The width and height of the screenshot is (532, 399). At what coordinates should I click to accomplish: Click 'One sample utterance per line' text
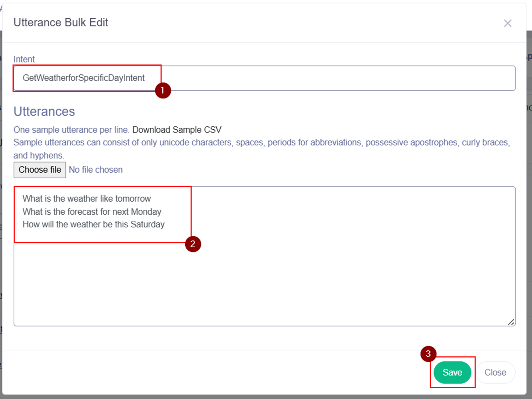[x=71, y=130]
